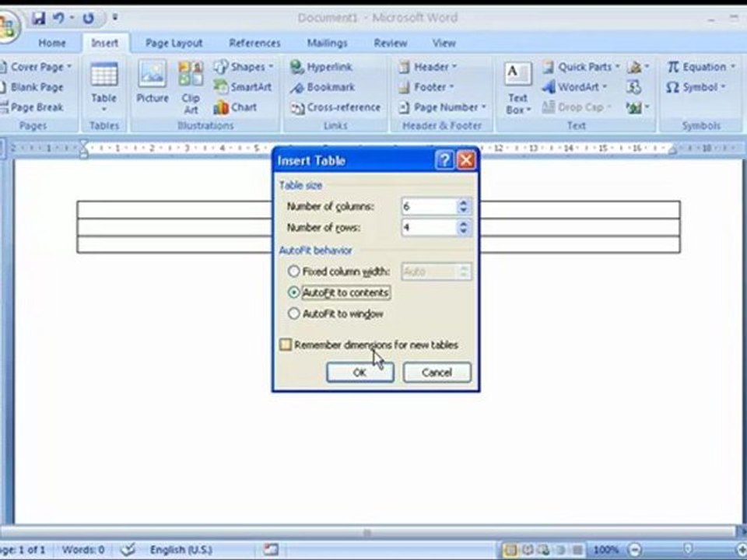Select AutoFit to contents option
Image resolution: width=747 pixels, height=560 pixels.
(338, 292)
